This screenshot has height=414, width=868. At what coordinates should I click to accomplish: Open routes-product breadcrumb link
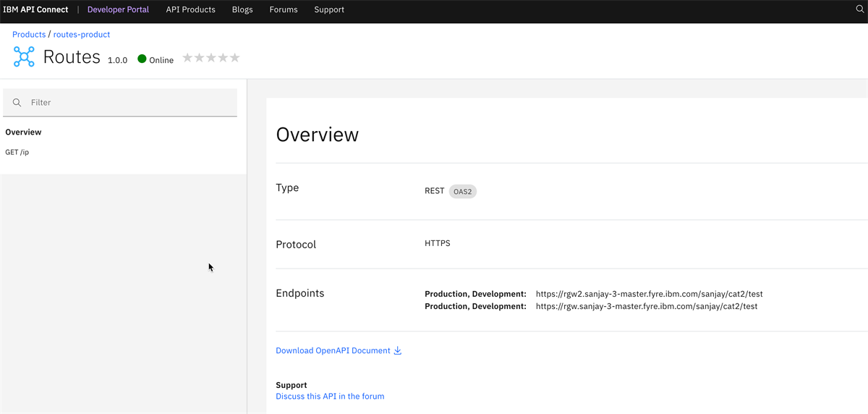(82, 34)
